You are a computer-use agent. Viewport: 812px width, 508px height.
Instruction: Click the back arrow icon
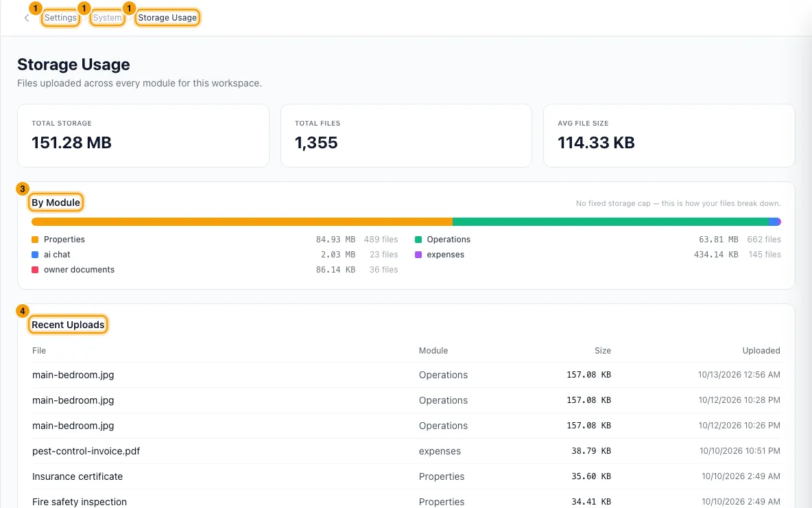tap(27, 18)
